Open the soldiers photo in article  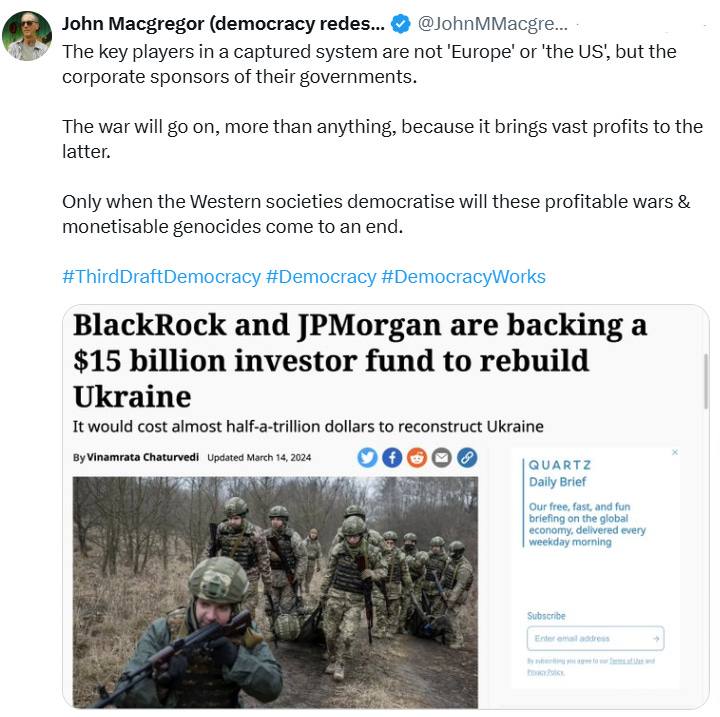pos(275,593)
